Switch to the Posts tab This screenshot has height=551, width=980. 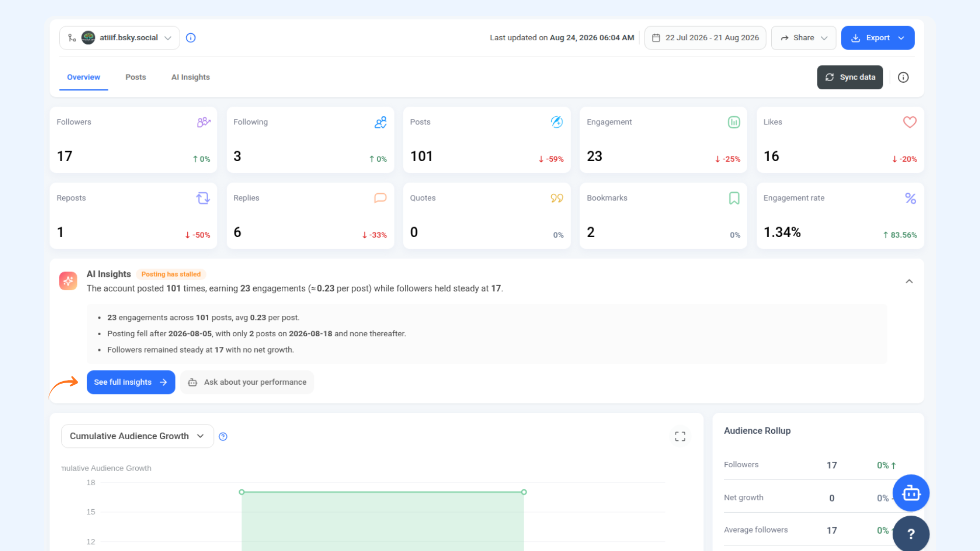(136, 77)
